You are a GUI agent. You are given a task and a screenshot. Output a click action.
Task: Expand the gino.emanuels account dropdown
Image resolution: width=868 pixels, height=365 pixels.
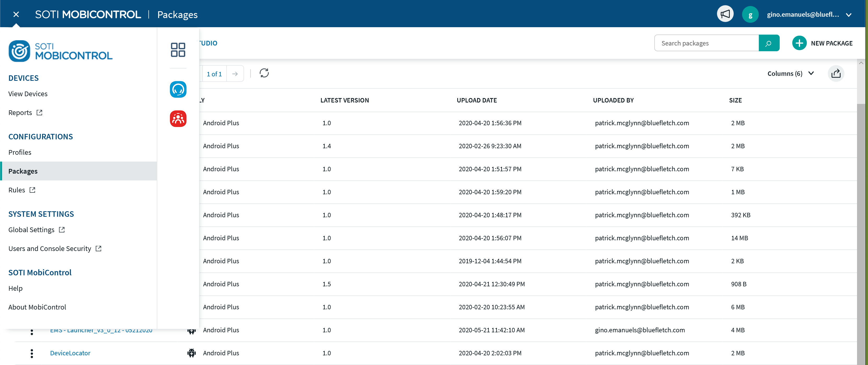pyautogui.click(x=849, y=15)
